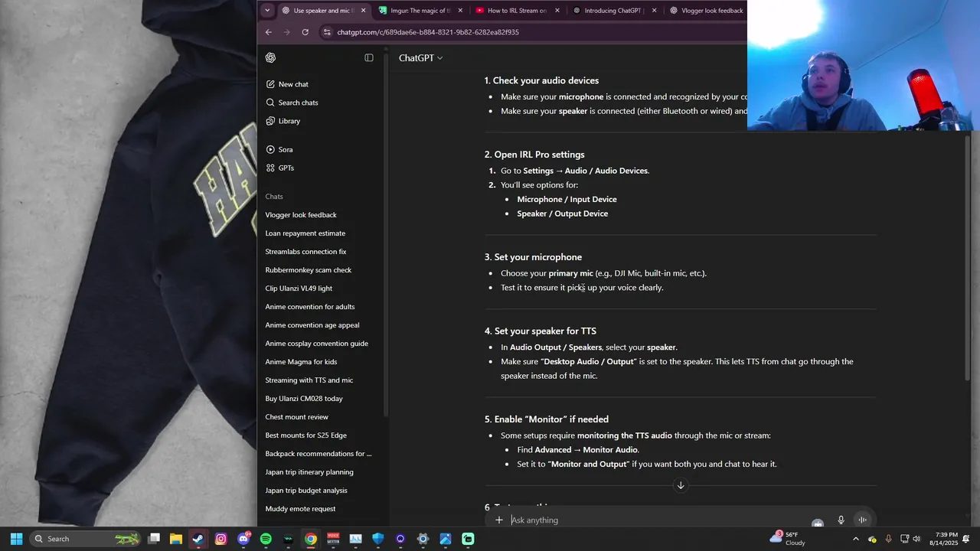Open the 'Japan trip itinerary planning' chat
This screenshot has height=551, width=980.
point(309,472)
